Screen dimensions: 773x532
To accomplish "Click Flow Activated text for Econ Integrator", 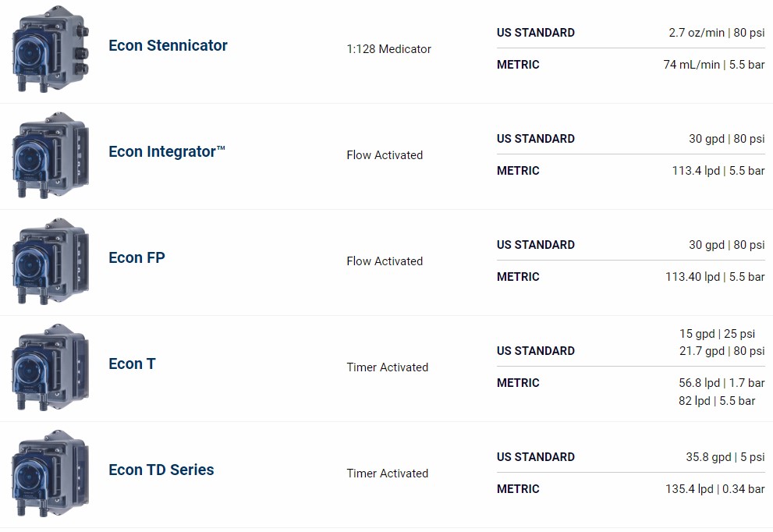I will [385, 155].
